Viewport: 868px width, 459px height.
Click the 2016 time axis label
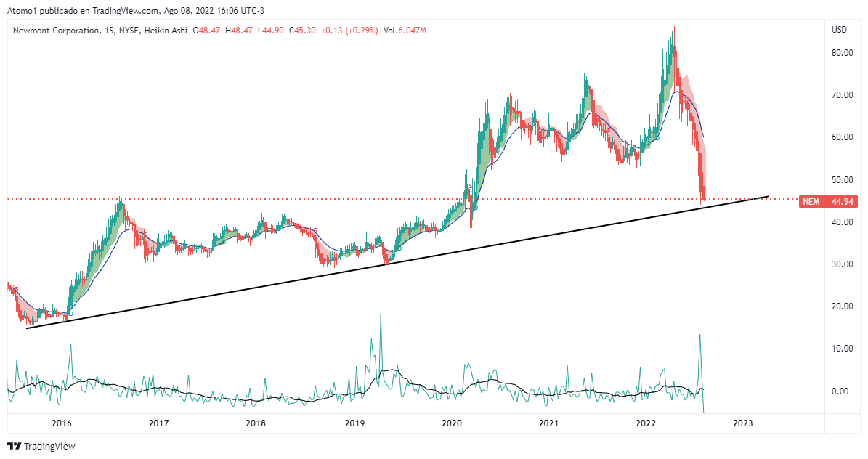(62, 423)
